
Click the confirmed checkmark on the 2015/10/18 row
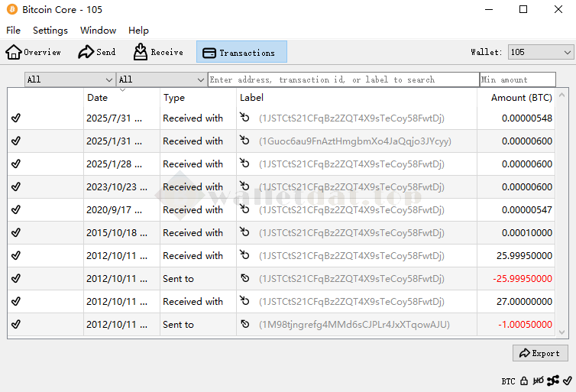pyautogui.click(x=16, y=233)
